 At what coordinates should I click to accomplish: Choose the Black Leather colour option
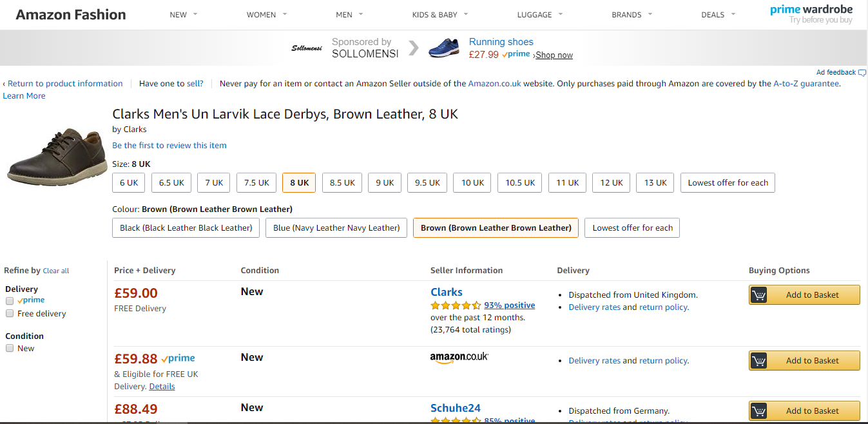186,228
